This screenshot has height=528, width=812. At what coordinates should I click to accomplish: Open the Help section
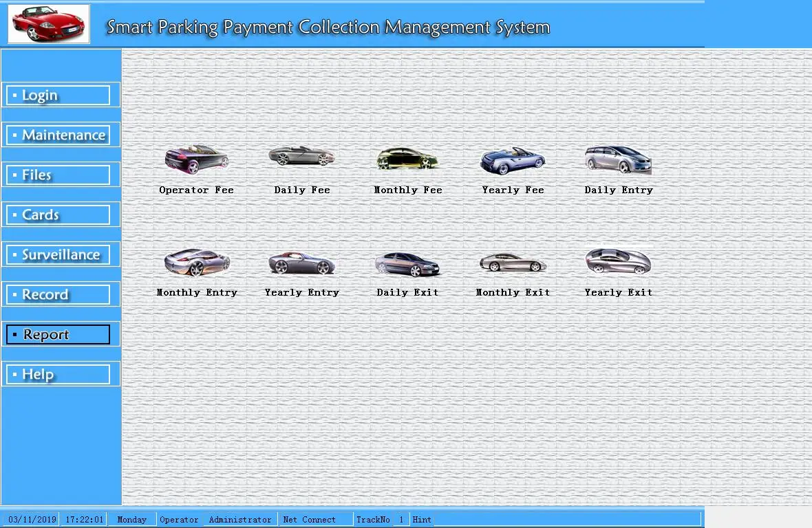(x=58, y=373)
